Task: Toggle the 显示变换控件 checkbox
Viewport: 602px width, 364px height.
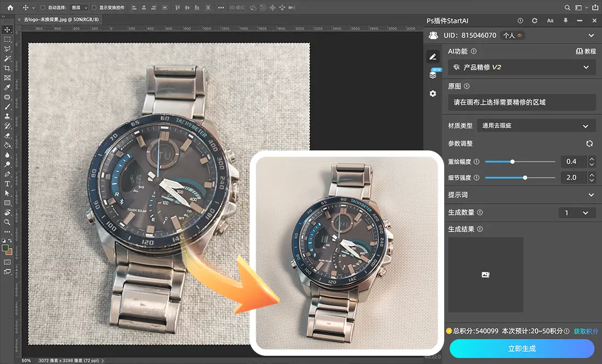Action: (x=93, y=7)
